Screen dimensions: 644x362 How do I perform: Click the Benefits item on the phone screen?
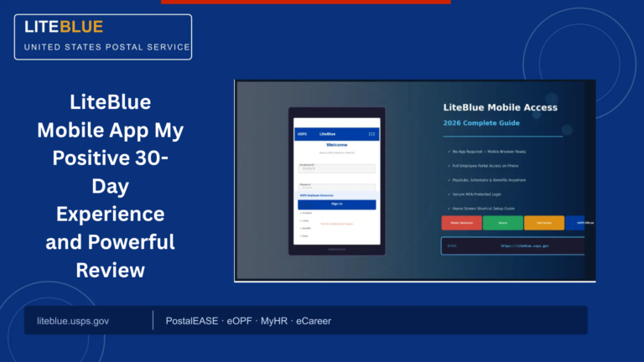306,228
